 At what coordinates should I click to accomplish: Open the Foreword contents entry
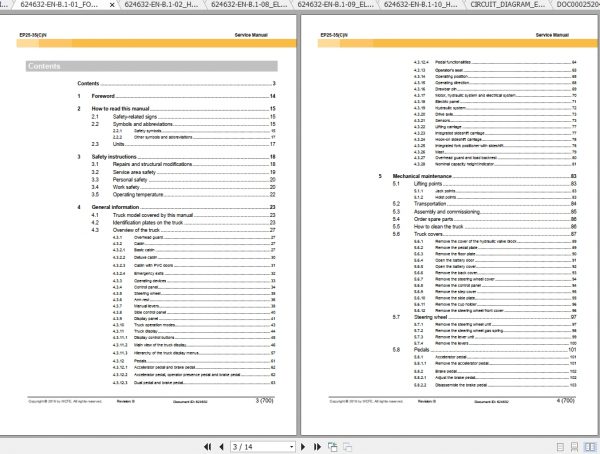176,96
